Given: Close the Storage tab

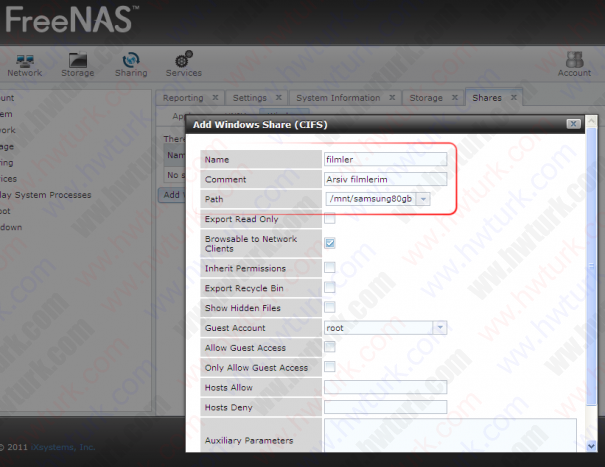Looking at the screenshot, I should coord(455,98).
